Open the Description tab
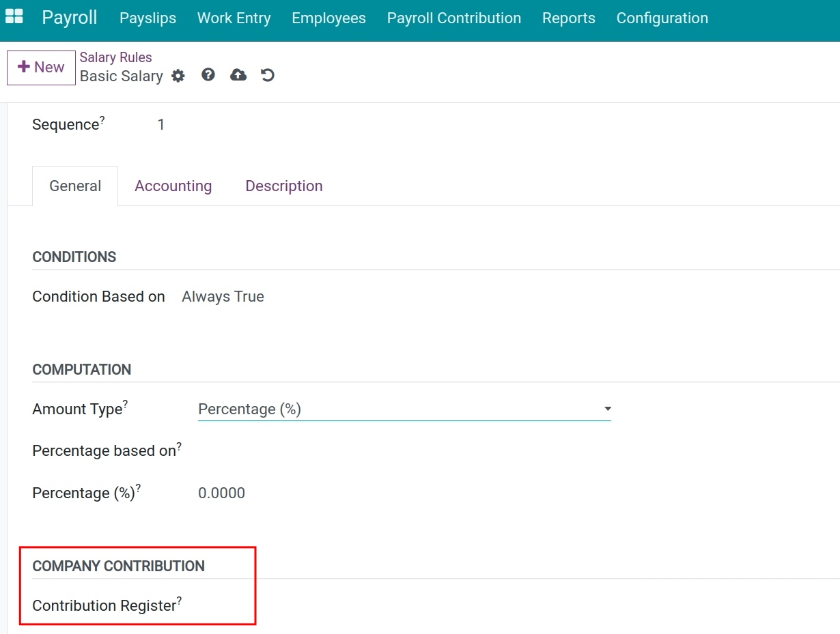The image size is (840, 634). point(284,186)
